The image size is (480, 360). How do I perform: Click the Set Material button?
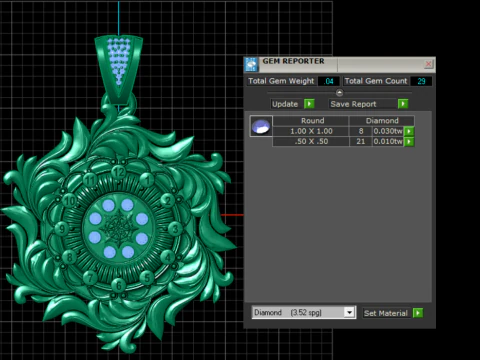point(386,313)
